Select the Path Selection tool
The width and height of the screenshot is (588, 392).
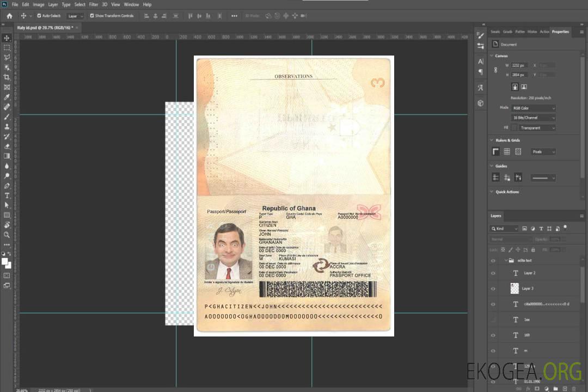click(7, 205)
